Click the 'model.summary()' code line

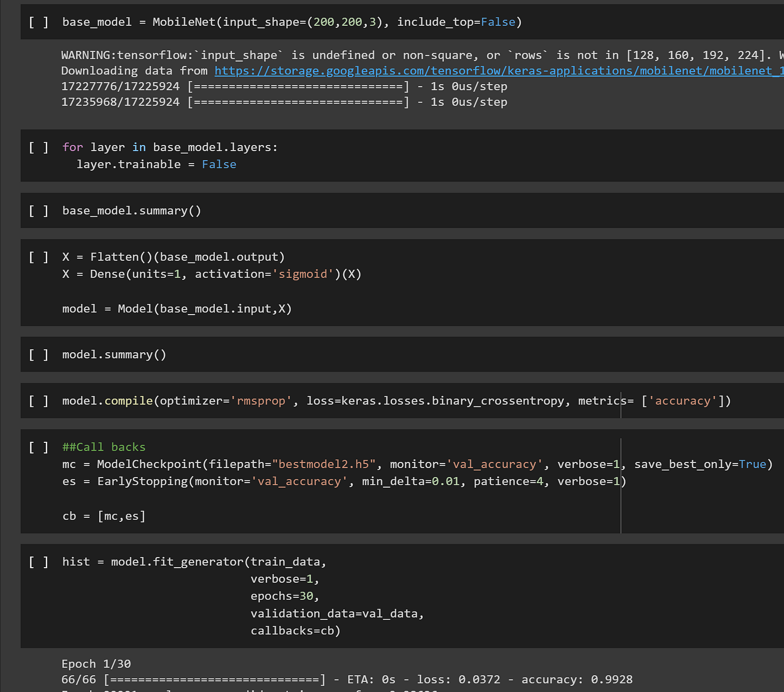click(x=114, y=355)
